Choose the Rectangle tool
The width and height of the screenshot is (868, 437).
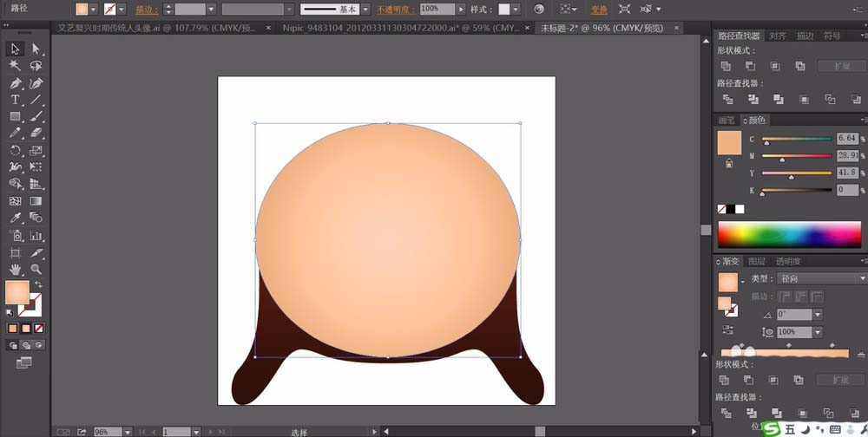16,116
